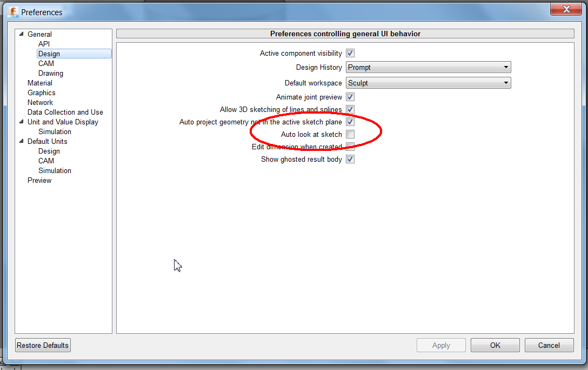The height and width of the screenshot is (370, 588).
Task: Select the CAM preferences page
Action: pos(46,63)
